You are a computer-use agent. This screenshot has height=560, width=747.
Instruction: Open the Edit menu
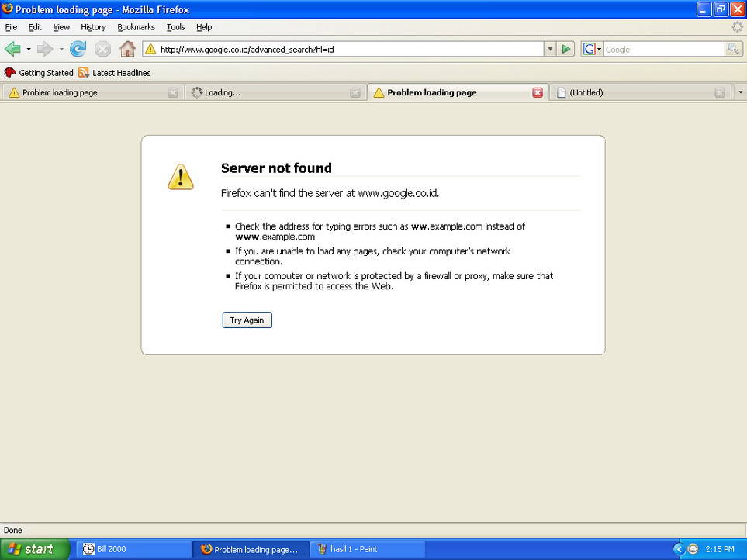35,27
